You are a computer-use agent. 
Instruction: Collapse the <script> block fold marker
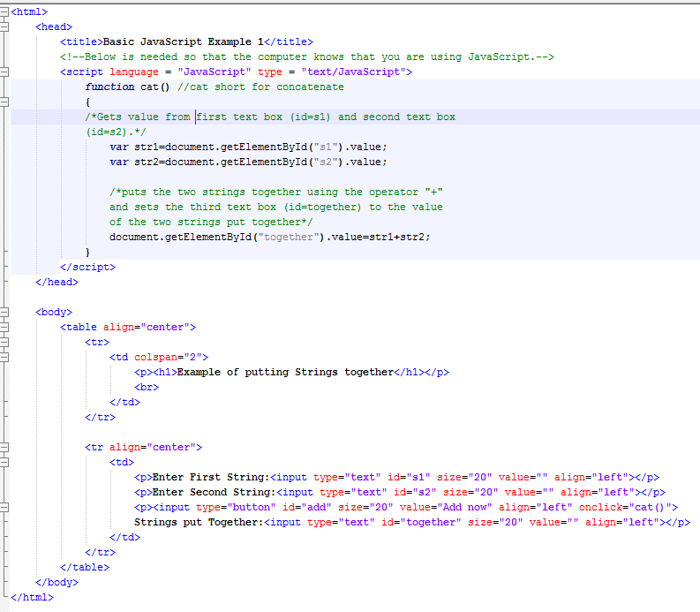tap(4, 72)
